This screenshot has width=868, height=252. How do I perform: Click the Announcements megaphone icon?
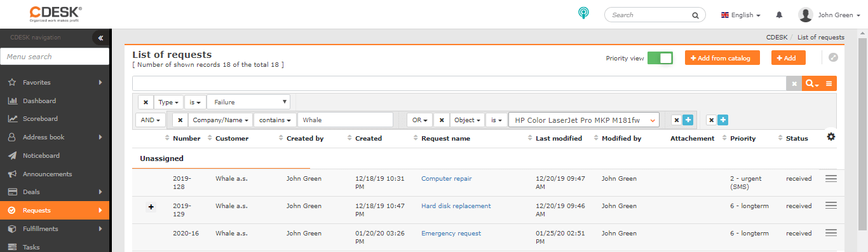click(x=11, y=174)
